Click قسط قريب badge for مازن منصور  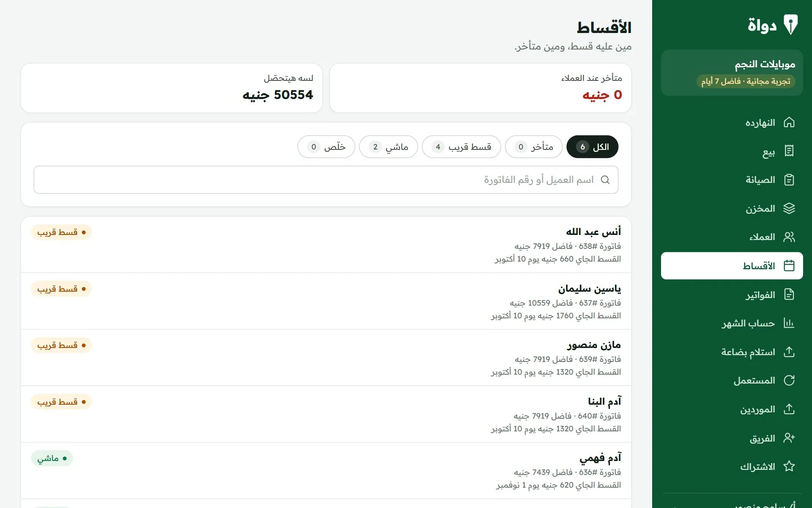[x=61, y=345]
